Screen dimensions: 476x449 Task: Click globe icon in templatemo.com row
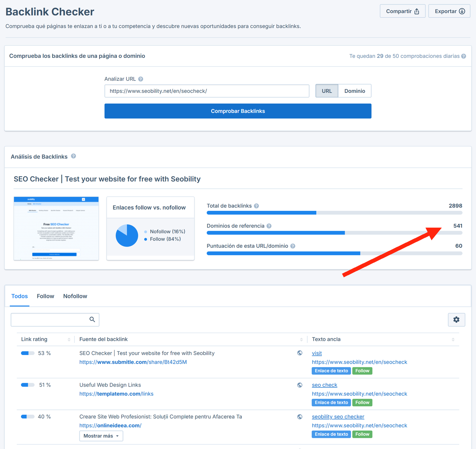[x=300, y=385]
